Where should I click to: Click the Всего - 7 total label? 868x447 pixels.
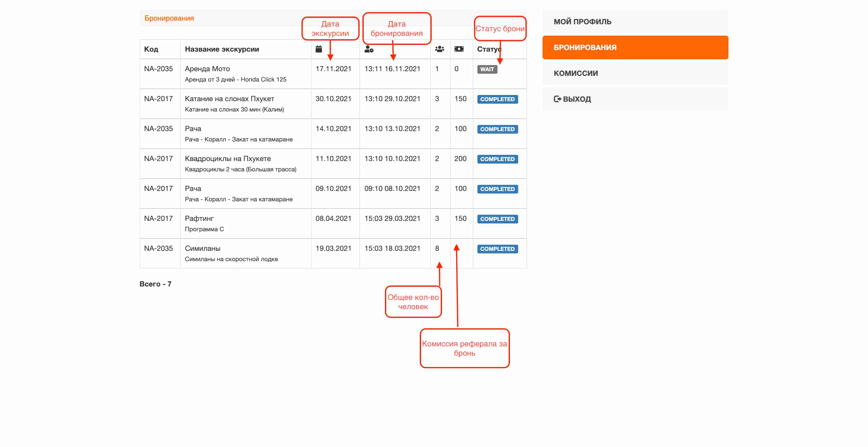coord(155,284)
